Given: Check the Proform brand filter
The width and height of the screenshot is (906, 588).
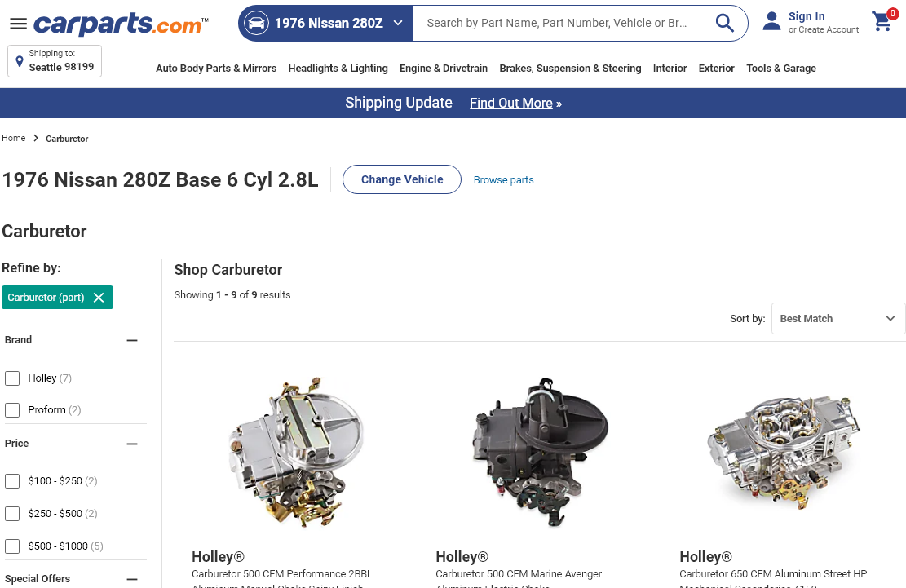Looking at the screenshot, I should (12, 410).
